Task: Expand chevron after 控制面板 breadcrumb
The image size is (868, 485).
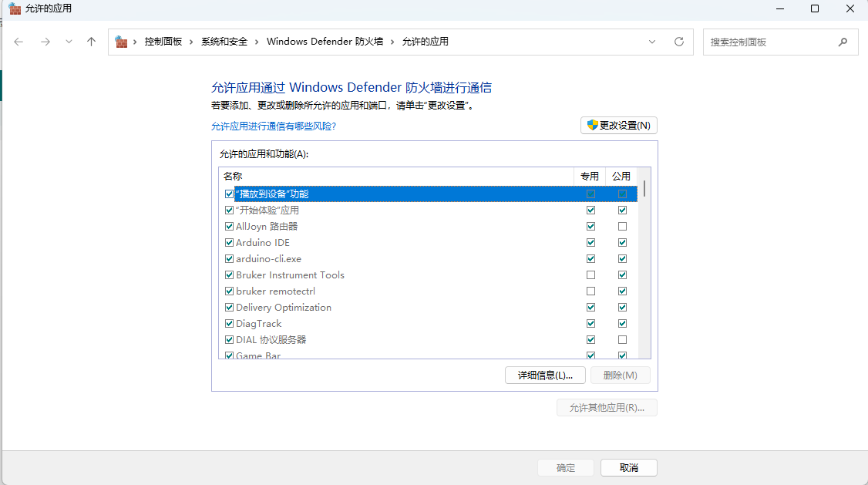Action: 191,42
